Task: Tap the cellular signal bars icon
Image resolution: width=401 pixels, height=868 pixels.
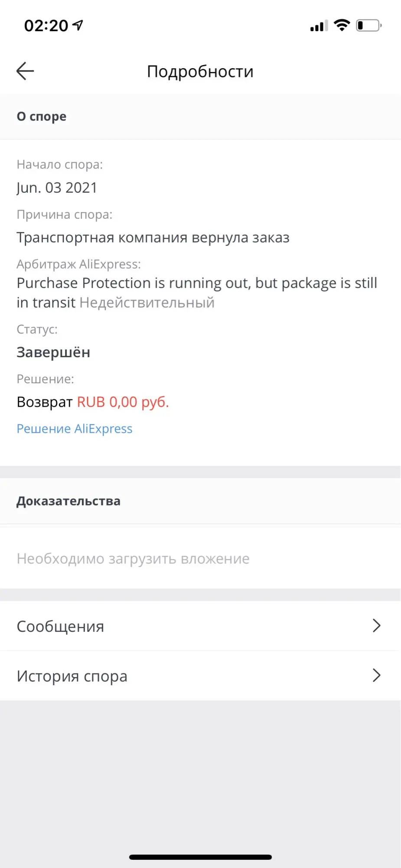Action: tap(319, 26)
